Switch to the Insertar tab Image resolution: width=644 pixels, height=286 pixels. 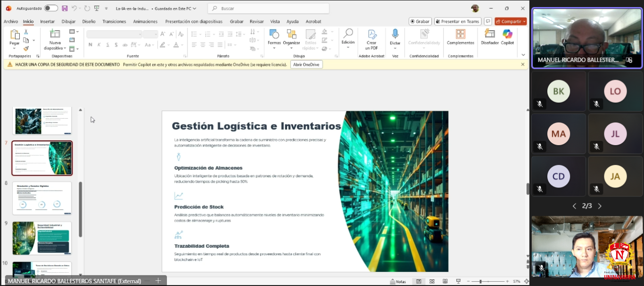(47, 22)
